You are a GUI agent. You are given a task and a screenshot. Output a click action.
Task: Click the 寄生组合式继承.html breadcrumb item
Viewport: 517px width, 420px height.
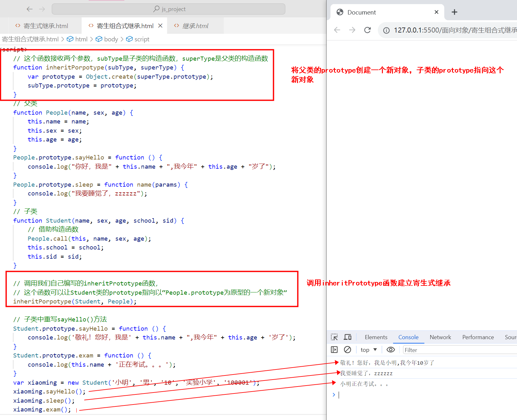[30, 39]
